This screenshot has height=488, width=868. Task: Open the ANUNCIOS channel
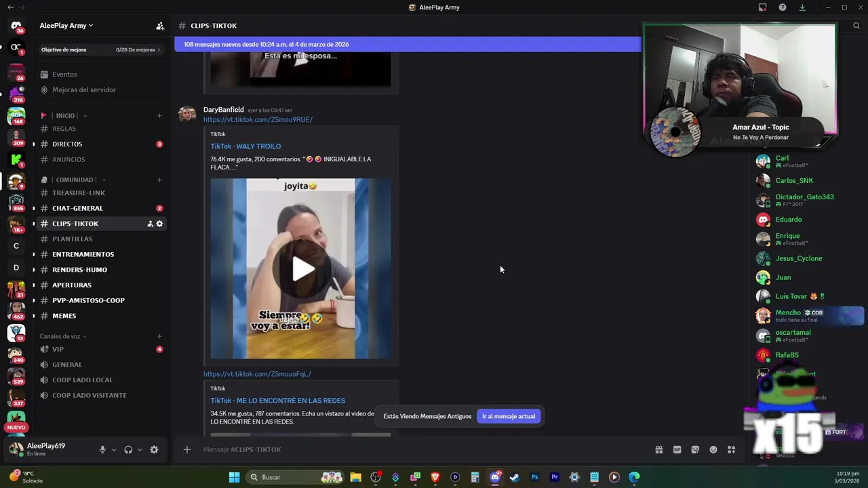coord(68,160)
